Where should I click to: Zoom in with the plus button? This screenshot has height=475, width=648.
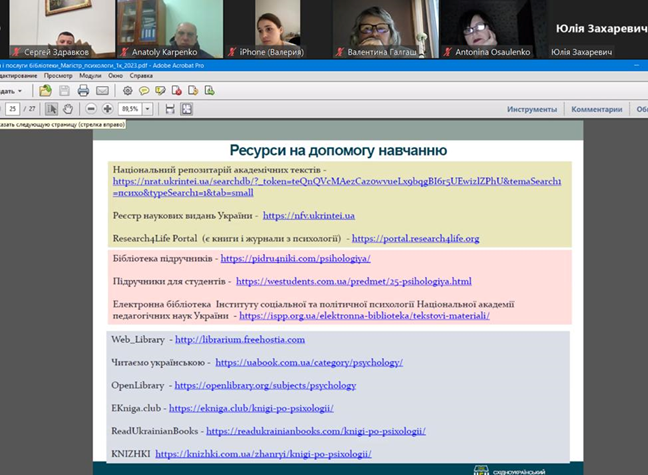click(107, 109)
